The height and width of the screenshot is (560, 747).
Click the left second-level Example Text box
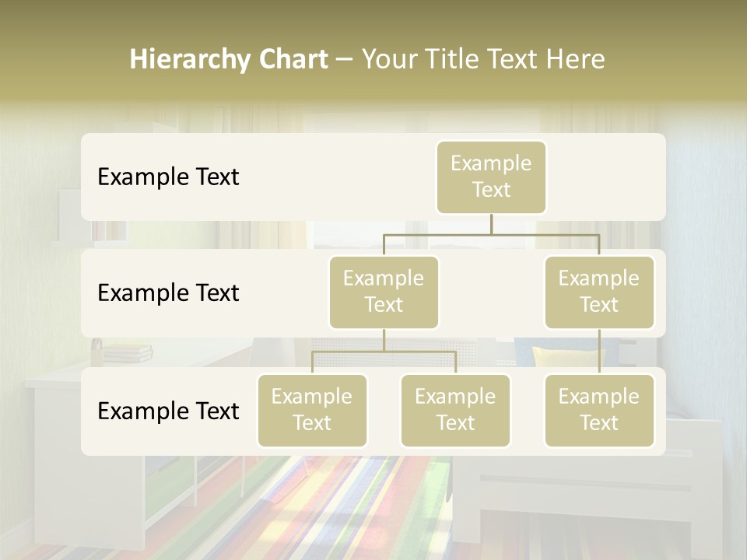(x=384, y=292)
